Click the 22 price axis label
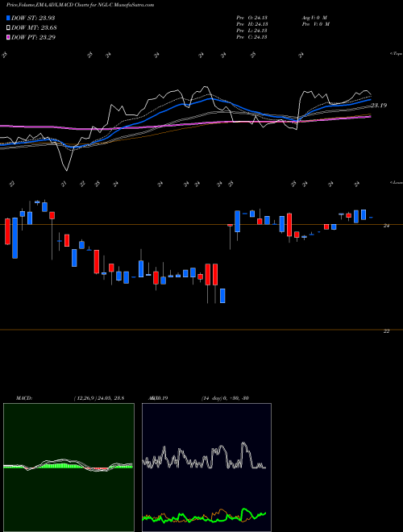This screenshot has height=532, width=403. (386, 331)
